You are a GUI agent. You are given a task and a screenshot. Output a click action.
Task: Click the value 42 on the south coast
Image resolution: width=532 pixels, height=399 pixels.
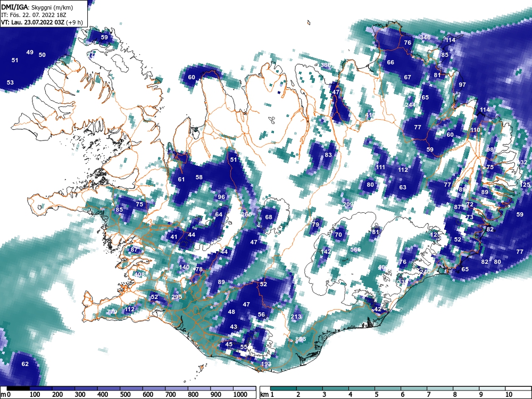click(378, 309)
